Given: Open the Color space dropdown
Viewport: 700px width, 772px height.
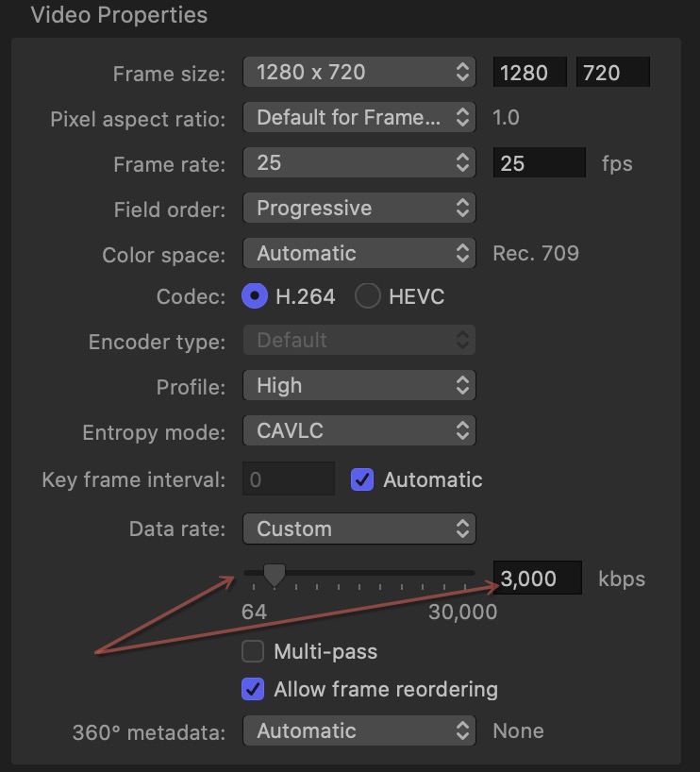Looking at the screenshot, I should pos(358,253).
